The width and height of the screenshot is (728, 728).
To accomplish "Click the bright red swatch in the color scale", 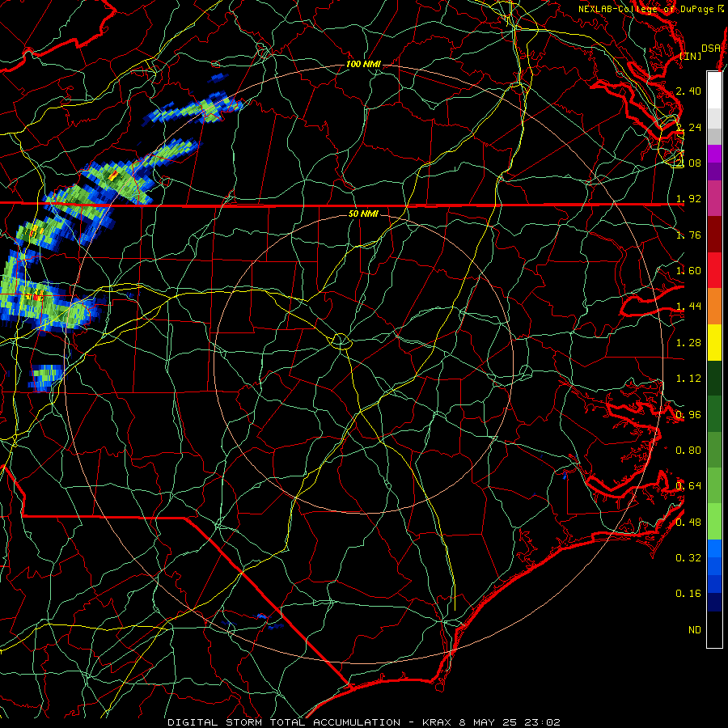I will point(714,271).
